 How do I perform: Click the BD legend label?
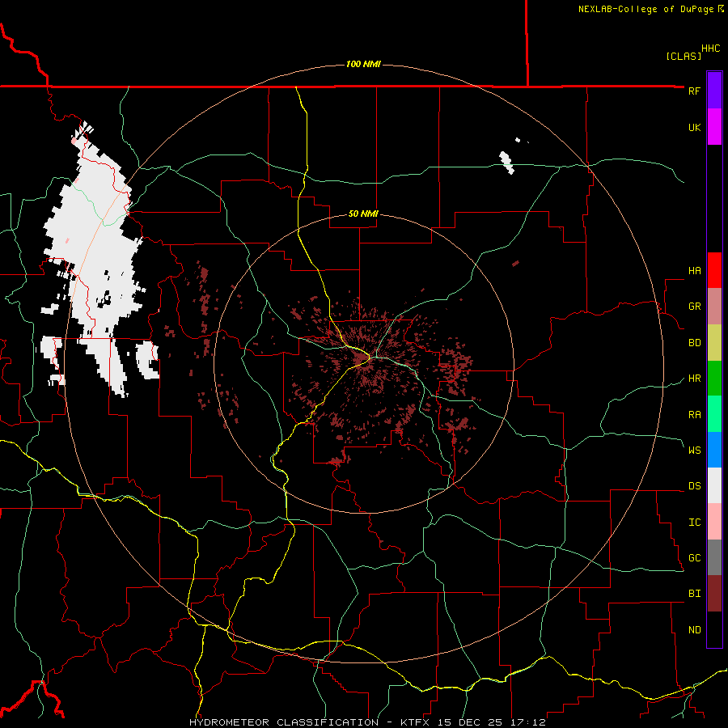pyautogui.click(x=694, y=343)
